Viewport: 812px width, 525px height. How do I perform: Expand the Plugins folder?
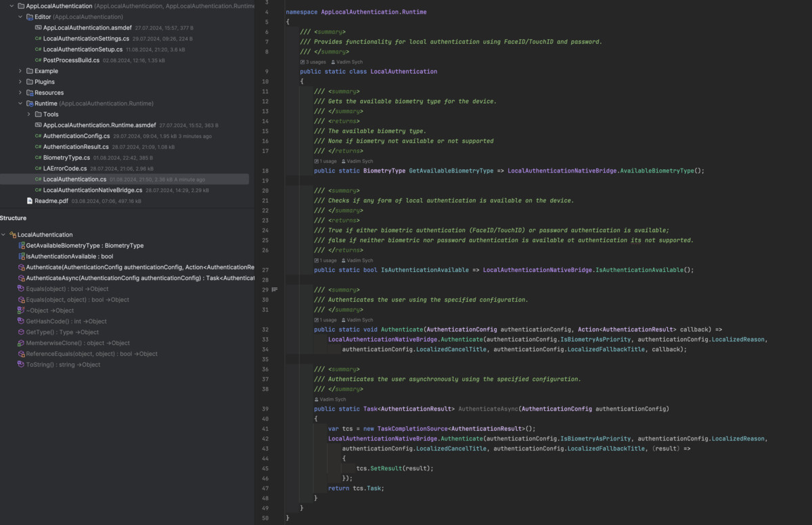pos(20,82)
